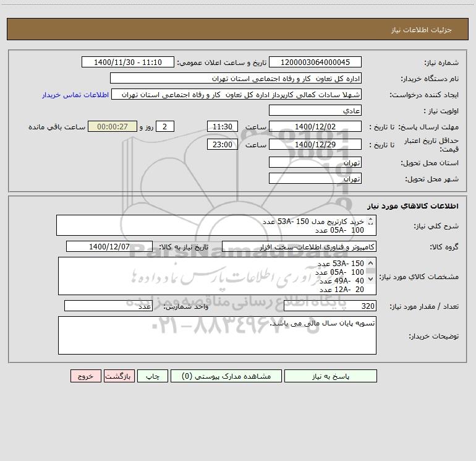Click the delivery city field 'تهران'
The image size is (476, 461).
315,178
